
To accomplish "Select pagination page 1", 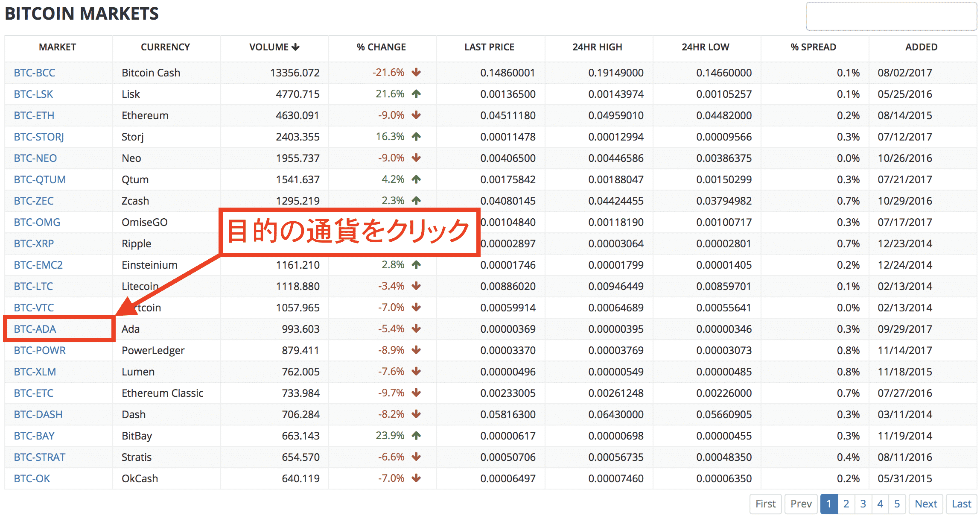I will (x=829, y=504).
